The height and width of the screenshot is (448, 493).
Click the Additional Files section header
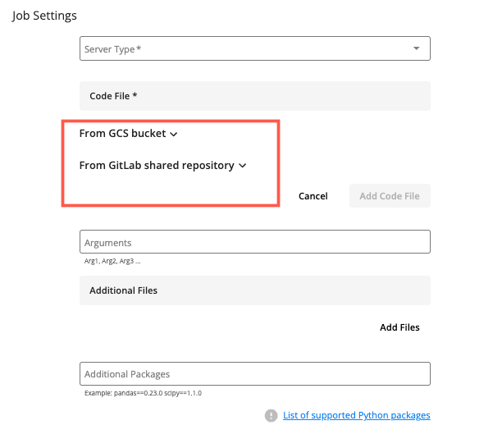(x=123, y=290)
